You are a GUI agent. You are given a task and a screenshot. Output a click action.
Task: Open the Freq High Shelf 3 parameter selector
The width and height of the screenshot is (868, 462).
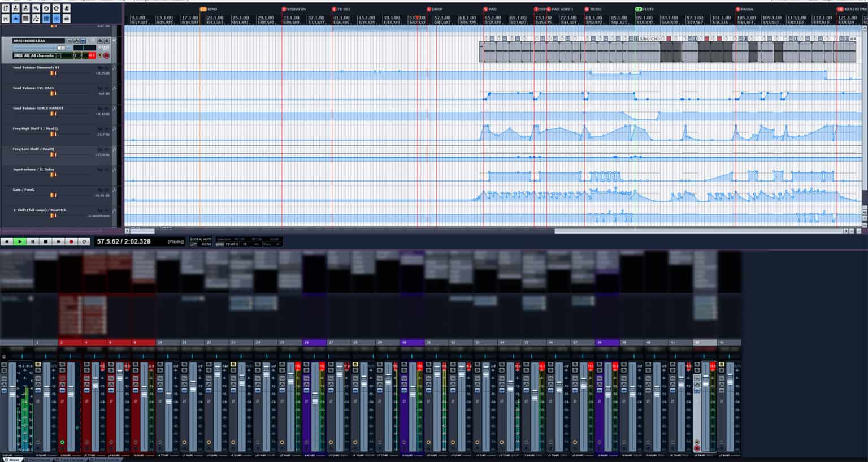34,128
